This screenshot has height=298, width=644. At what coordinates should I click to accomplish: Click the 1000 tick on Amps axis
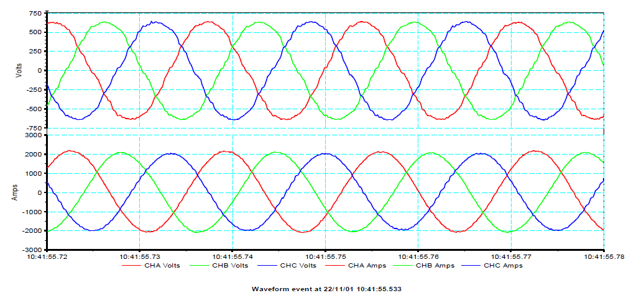[x=35, y=174]
